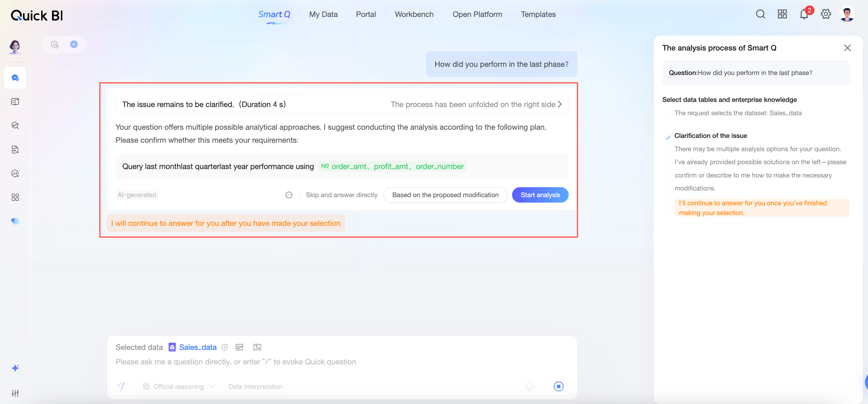Click the question input field
The image size is (868, 404).
303,362
